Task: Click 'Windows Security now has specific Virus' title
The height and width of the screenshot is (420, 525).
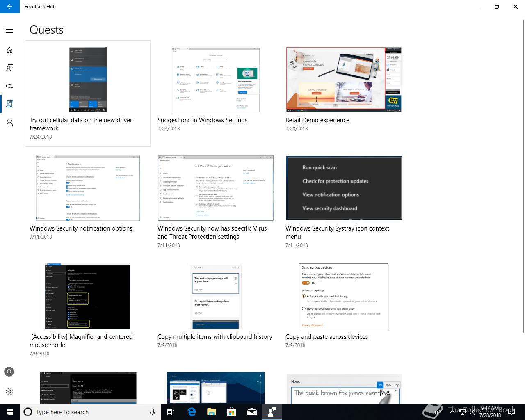Action: [x=212, y=228]
